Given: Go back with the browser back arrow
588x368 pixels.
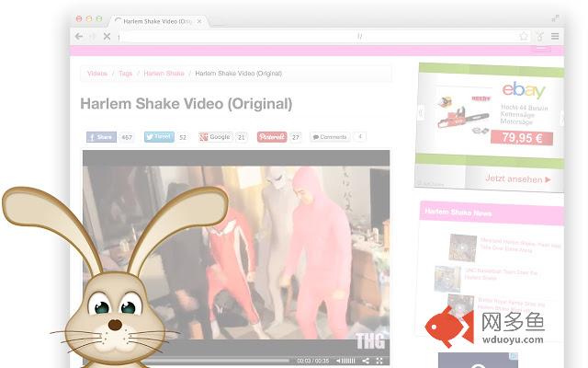Looking at the screenshot, I should (x=79, y=37).
